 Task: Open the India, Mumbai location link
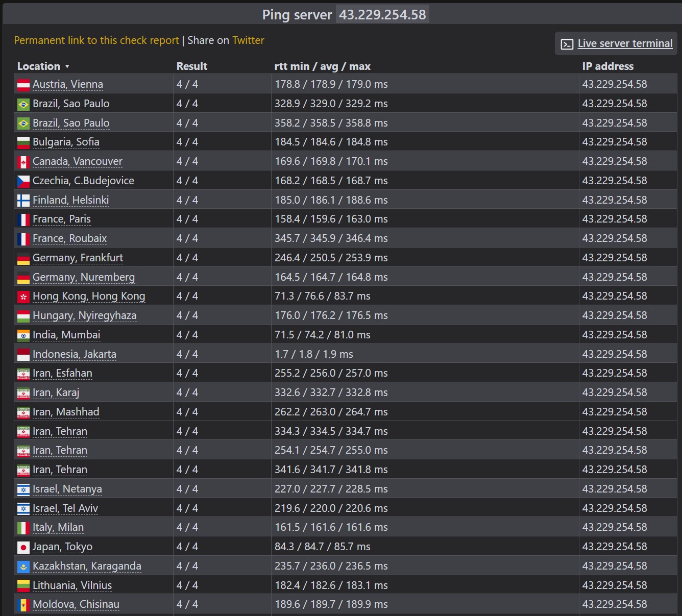(66, 335)
